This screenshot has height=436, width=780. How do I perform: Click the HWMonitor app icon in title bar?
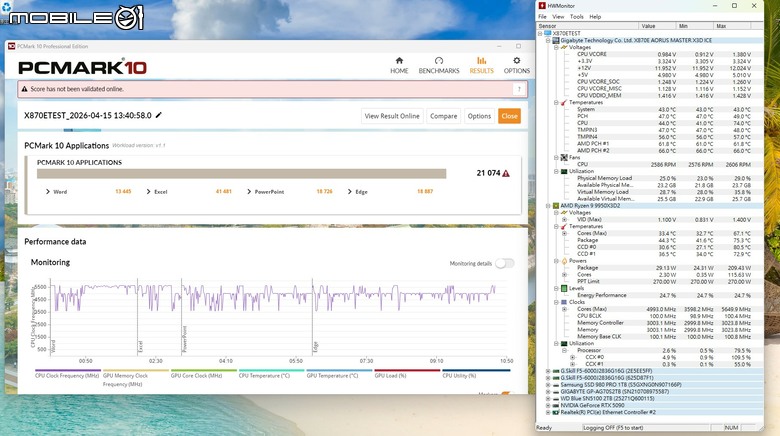542,5
